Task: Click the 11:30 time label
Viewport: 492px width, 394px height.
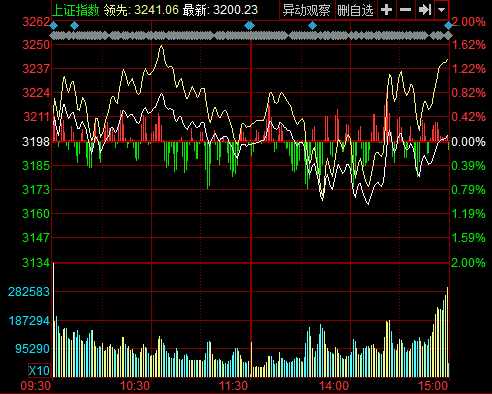Action: click(x=234, y=386)
